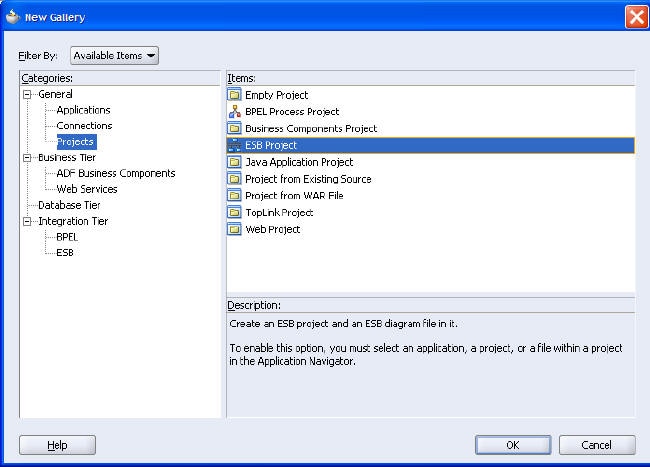Image resolution: width=650 pixels, height=467 pixels.
Task: Collapse the General category node
Action: [x=28, y=94]
